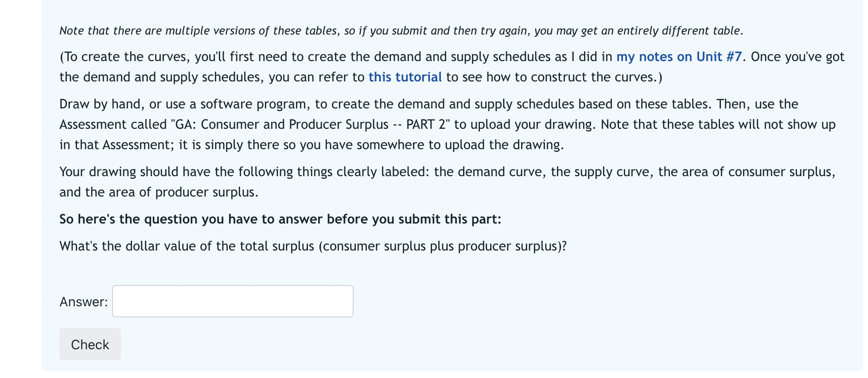Click the bold "So here's the question" heading
Image resolution: width=868 pixels, height=378 pixels.
point(280,220)
